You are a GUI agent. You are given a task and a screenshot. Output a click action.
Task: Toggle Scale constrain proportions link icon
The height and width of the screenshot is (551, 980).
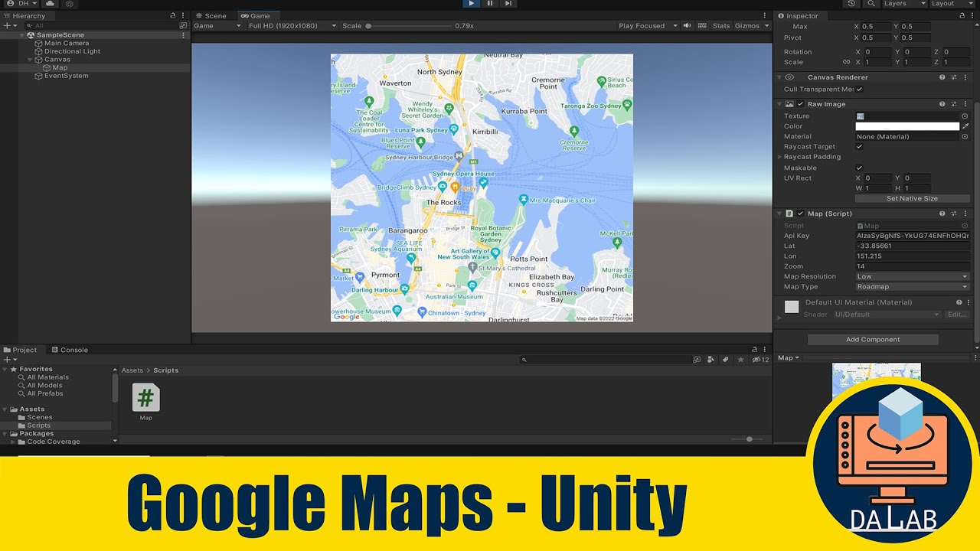[846, 62]
